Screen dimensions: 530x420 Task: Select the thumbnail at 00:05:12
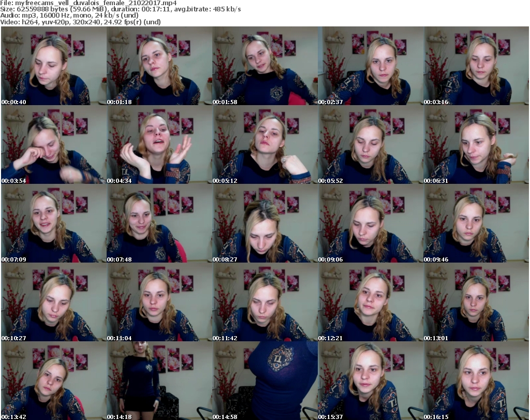tap(265, 144)
